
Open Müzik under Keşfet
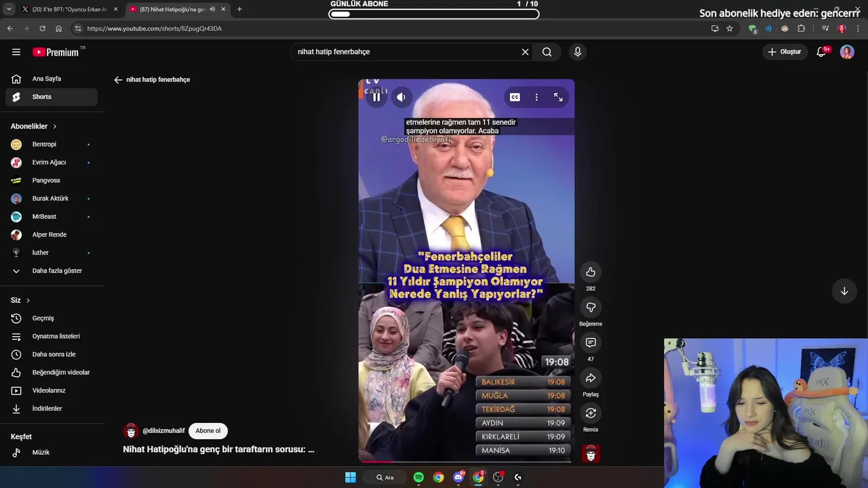[52, 452]
